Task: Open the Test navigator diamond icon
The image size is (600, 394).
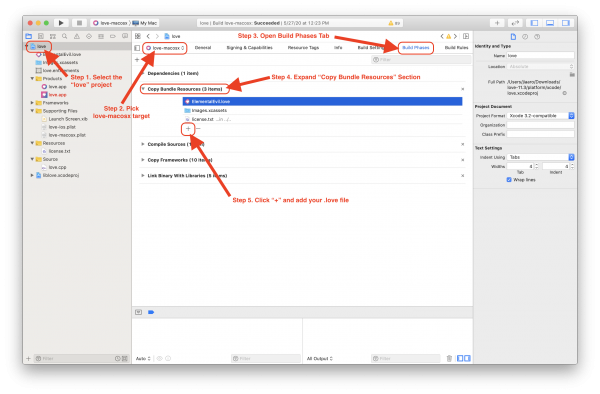Action: pyautogui.click(x=89, y=36)
